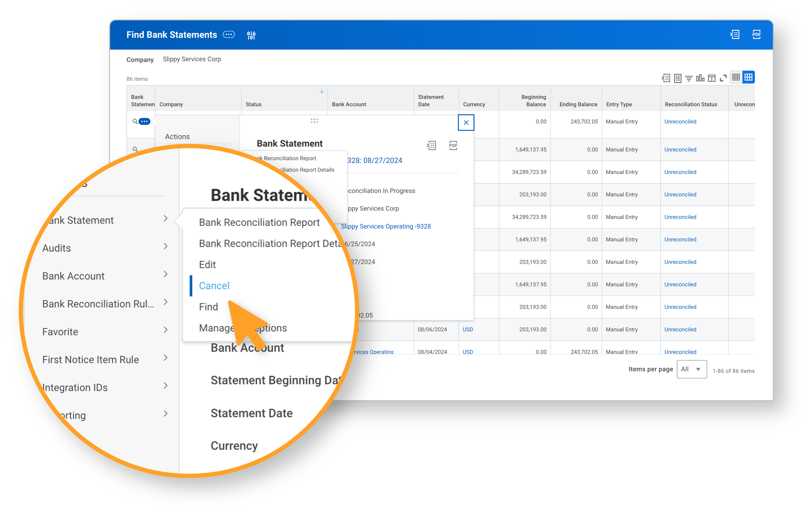Select the blue highlighted grid view toggle
Screen dimensions: 812x517
[748, 77]
